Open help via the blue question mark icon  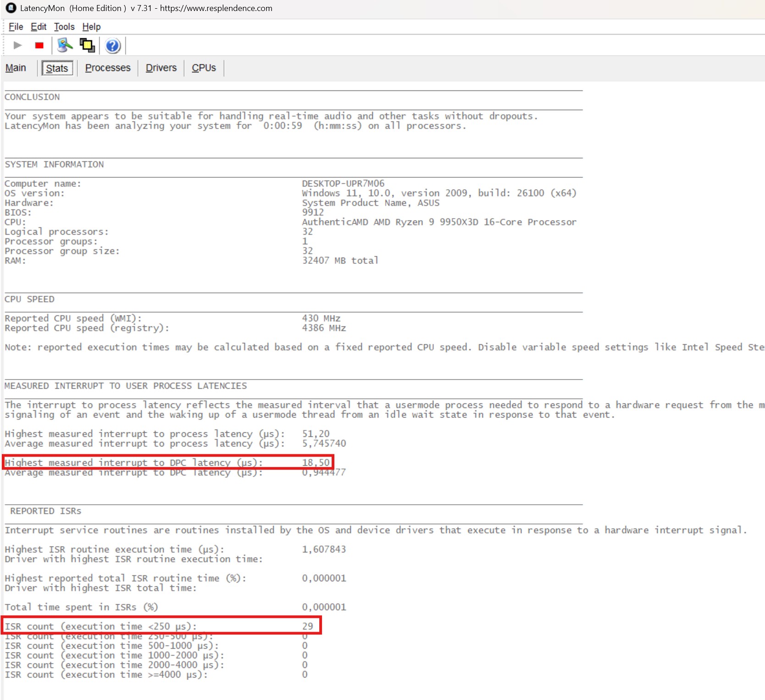[112, 46]
